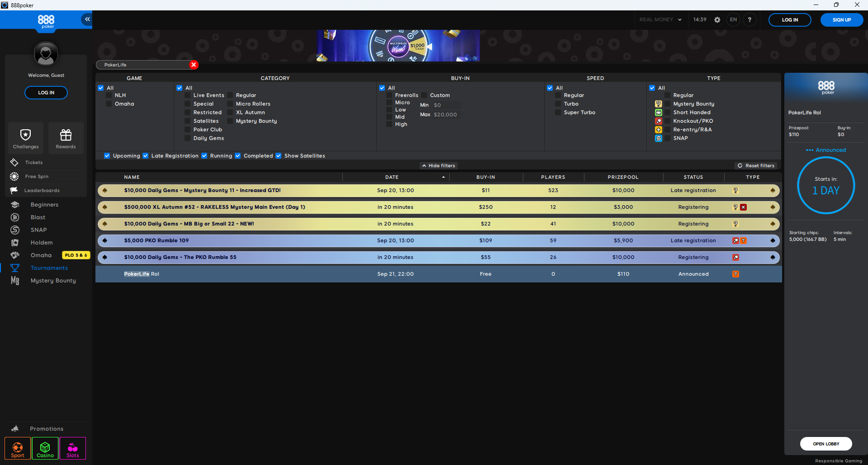Viewport: 868px width, 465px height.
Task: Select Blast from the sidebar menu
Action: pos(38,217)
